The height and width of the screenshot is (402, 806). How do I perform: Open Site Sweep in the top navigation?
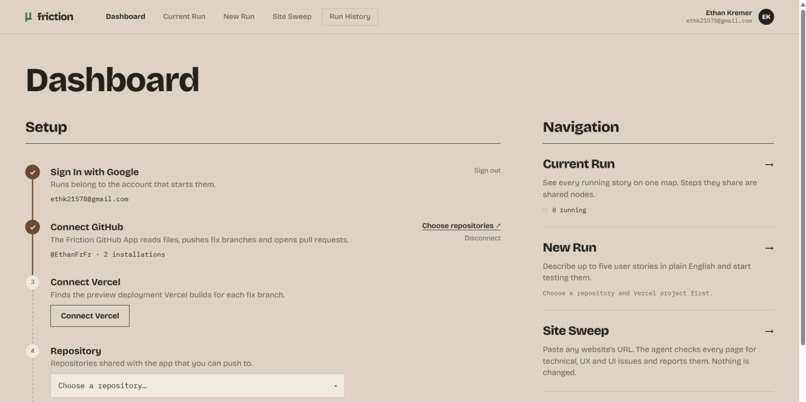292,16
